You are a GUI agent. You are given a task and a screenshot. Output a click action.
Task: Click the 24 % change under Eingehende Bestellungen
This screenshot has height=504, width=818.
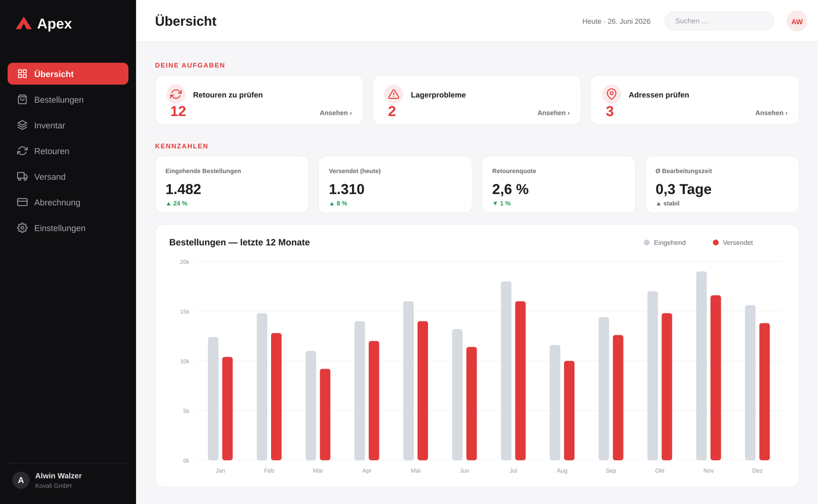tap(177, 203)
